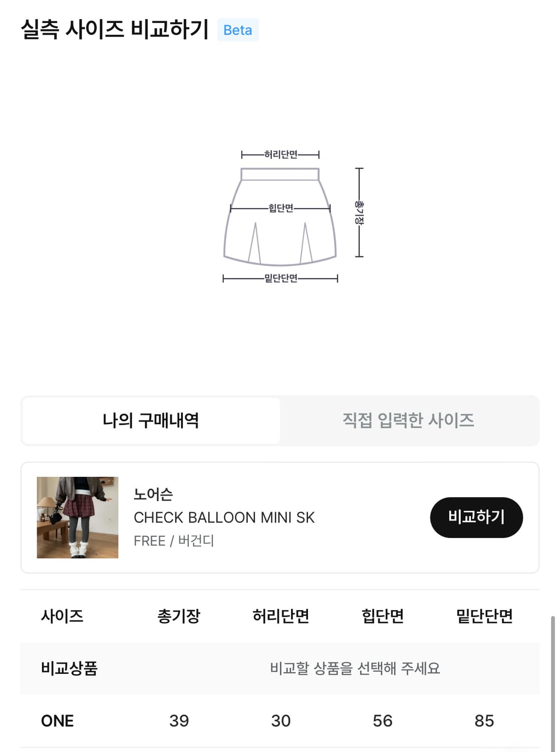Click the 힙단면 label in the diagram
Image resolution: width=560 pixels, height=752 pixels.
click(x=281, y=208)
